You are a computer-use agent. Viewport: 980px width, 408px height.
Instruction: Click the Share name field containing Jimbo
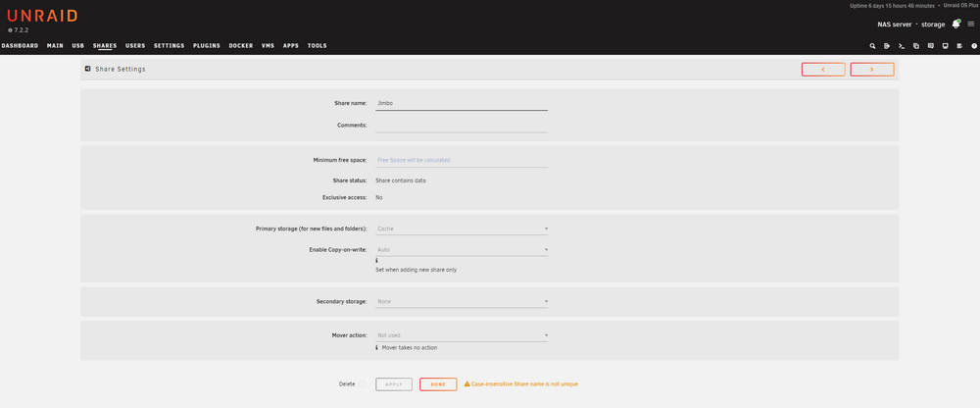462,103
